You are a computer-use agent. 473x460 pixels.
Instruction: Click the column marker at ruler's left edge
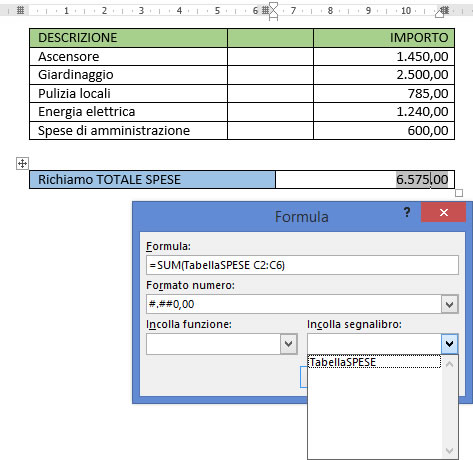pyautogui.click(x=20, y=10)
